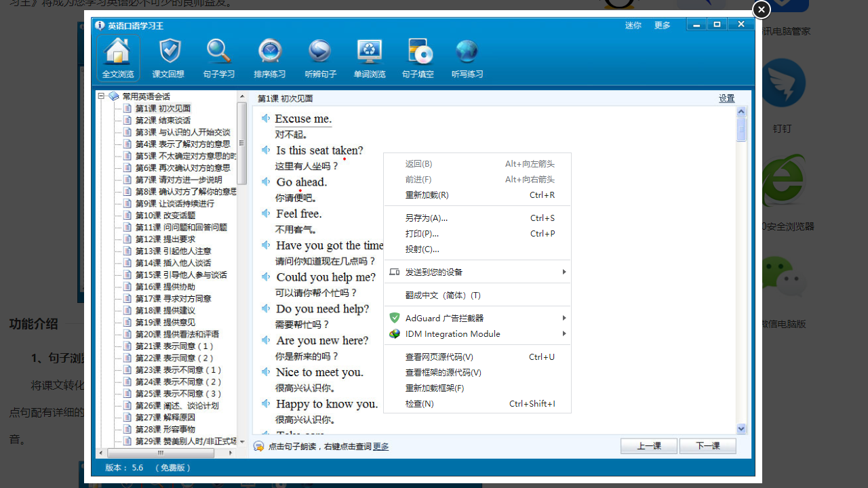
Task: Select 重新加载 in the context menu
Action: pos(477,195)
